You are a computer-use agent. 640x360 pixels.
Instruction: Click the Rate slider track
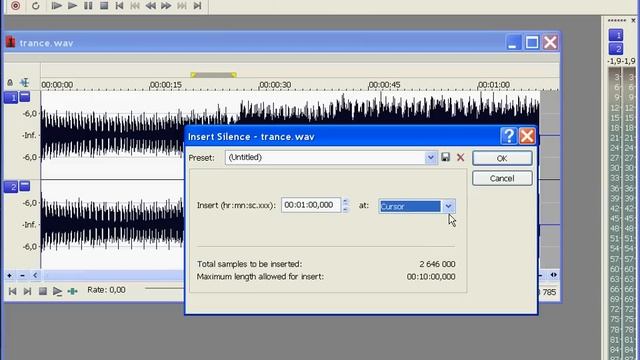[164, 289]
